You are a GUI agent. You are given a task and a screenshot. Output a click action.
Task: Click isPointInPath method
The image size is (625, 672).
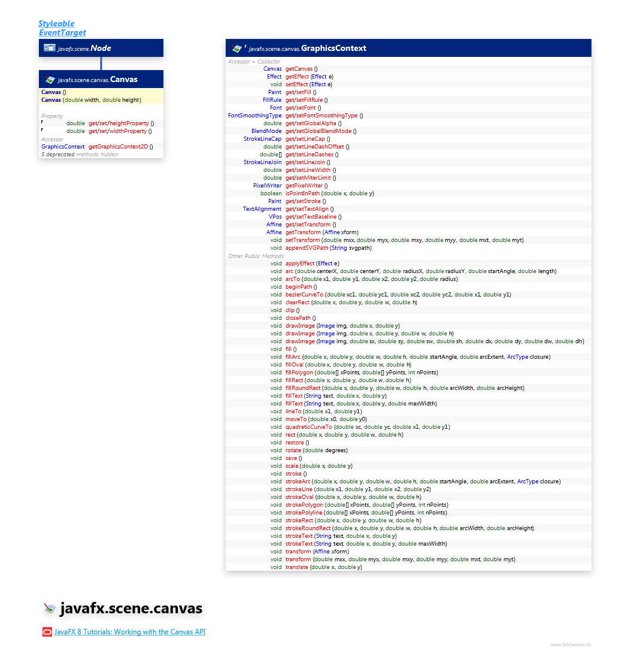pos(330,193)
